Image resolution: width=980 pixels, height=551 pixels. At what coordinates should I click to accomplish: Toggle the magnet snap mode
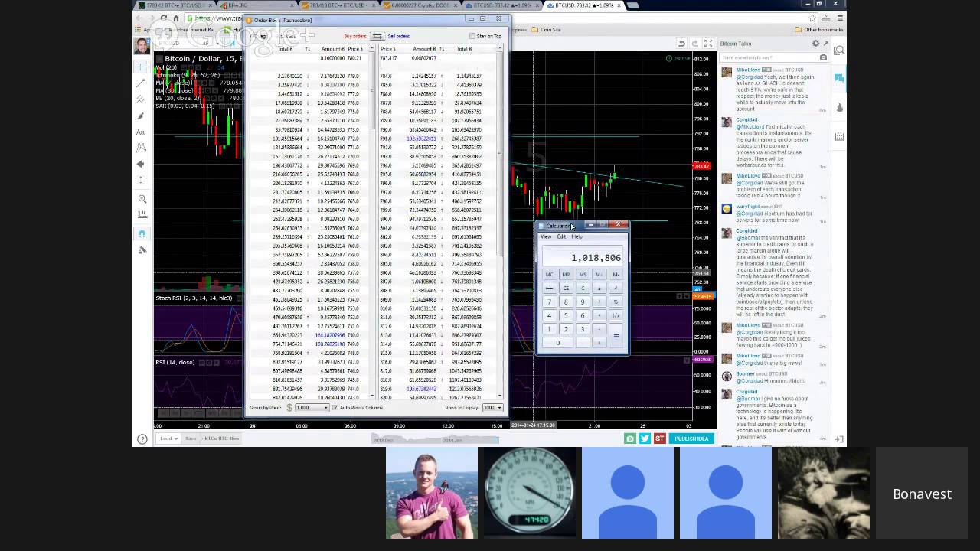tap(142, 233)
